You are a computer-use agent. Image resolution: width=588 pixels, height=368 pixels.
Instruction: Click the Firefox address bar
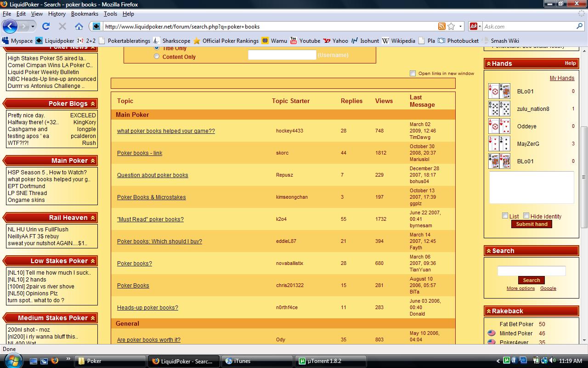coord(269,26)
